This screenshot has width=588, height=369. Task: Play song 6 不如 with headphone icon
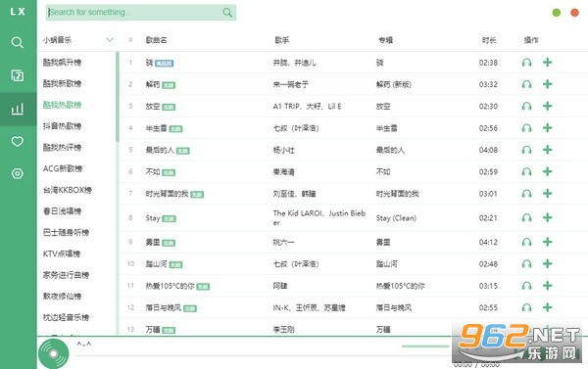coord(526,172)
